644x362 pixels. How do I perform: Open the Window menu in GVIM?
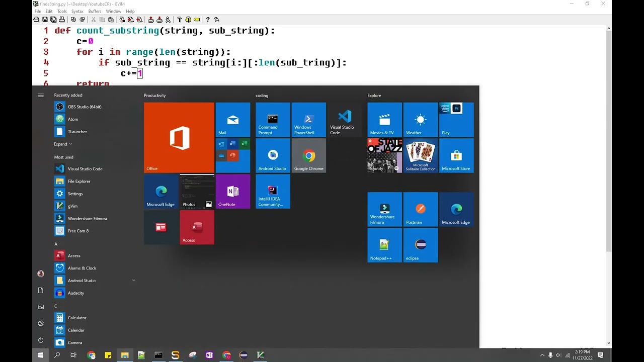pos(114,11)
